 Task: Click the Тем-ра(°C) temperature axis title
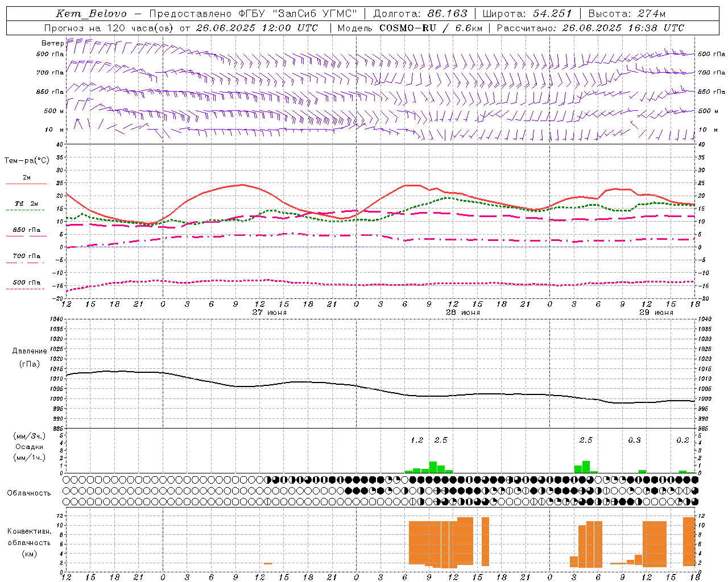[27, 161]
